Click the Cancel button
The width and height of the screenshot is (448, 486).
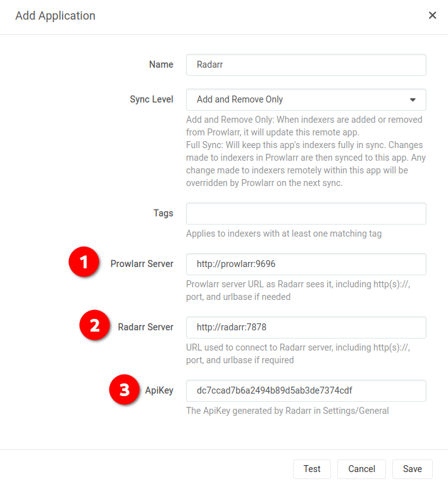click(x=361, y=469)
